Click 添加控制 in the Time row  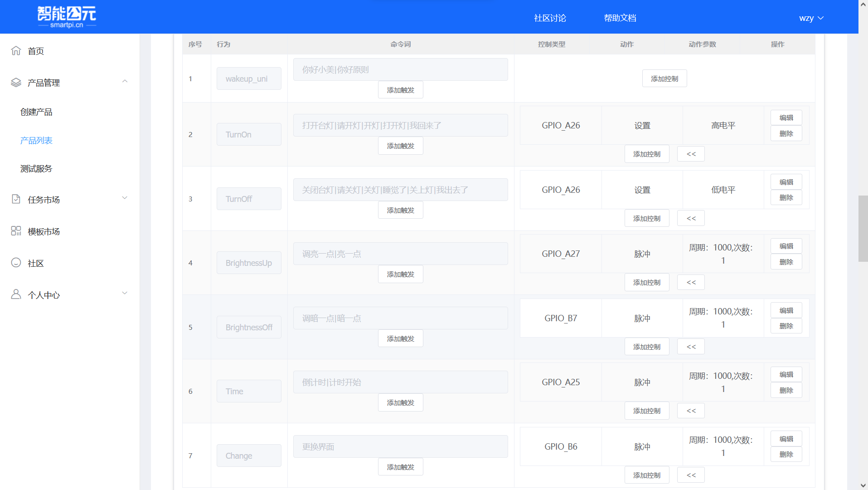tap(647, 411)
